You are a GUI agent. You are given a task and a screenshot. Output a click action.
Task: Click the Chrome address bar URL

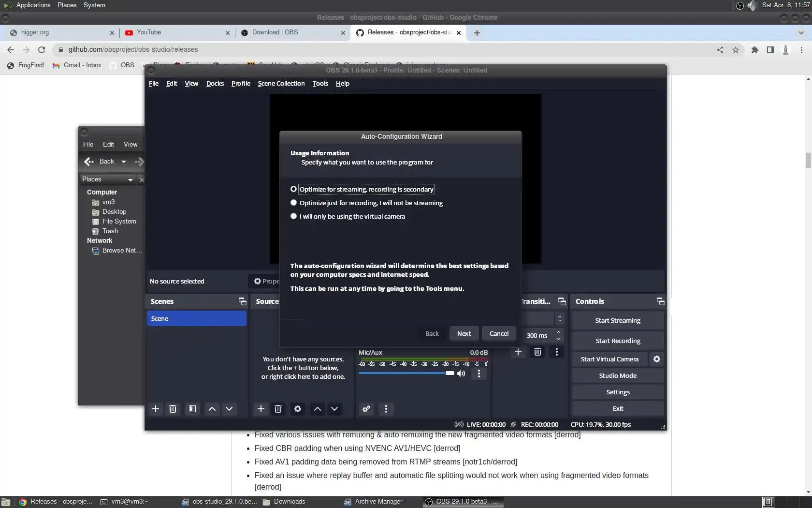(x=133, y=49)
